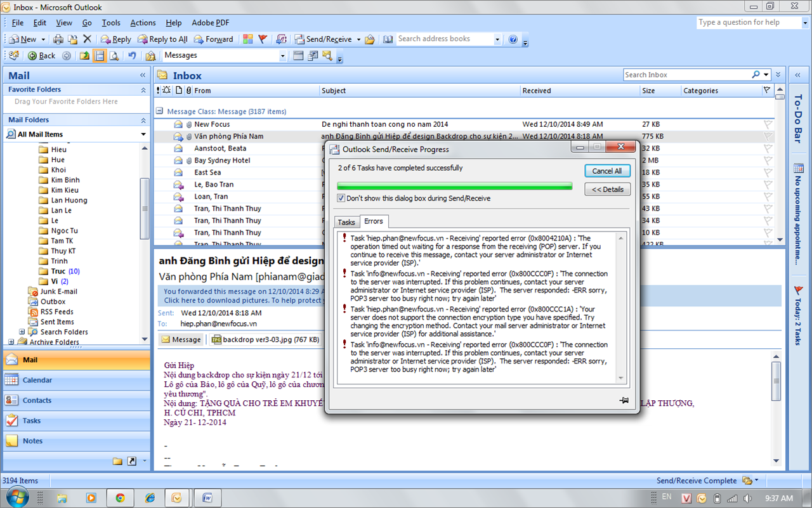Open the Tools menu
812x508 pixels.
click(x=111, y=23)
